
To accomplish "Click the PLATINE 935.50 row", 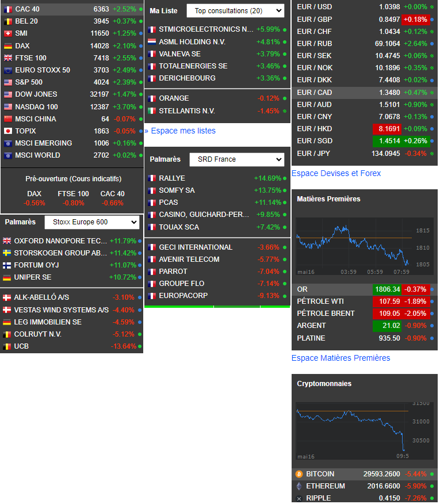I will (365, 338).
